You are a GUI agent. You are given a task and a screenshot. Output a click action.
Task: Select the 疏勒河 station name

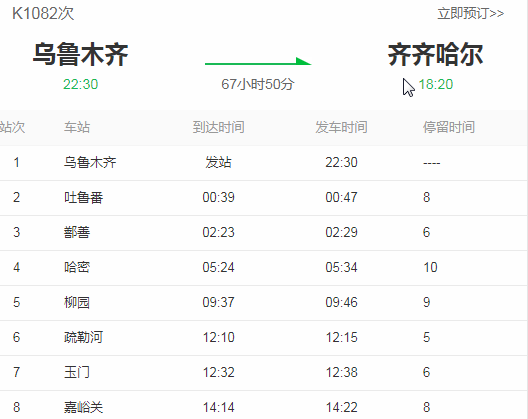(84, 337)
